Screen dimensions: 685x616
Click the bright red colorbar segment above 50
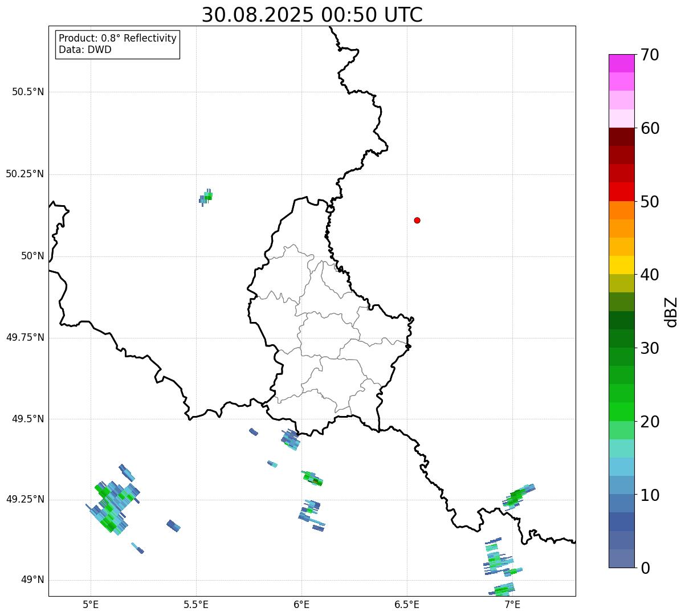click(x=621, y=191)
